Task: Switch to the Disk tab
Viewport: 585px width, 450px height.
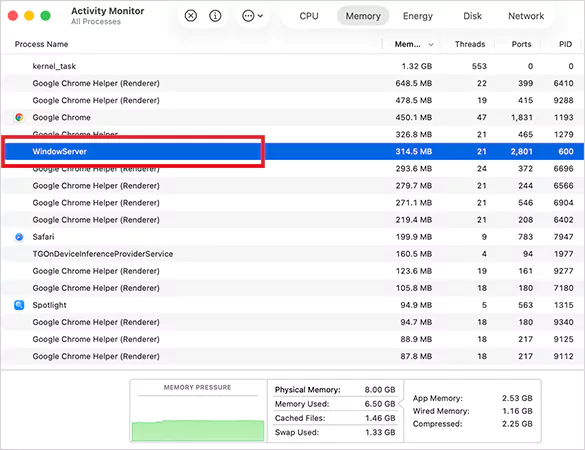Action: point(472,16)
